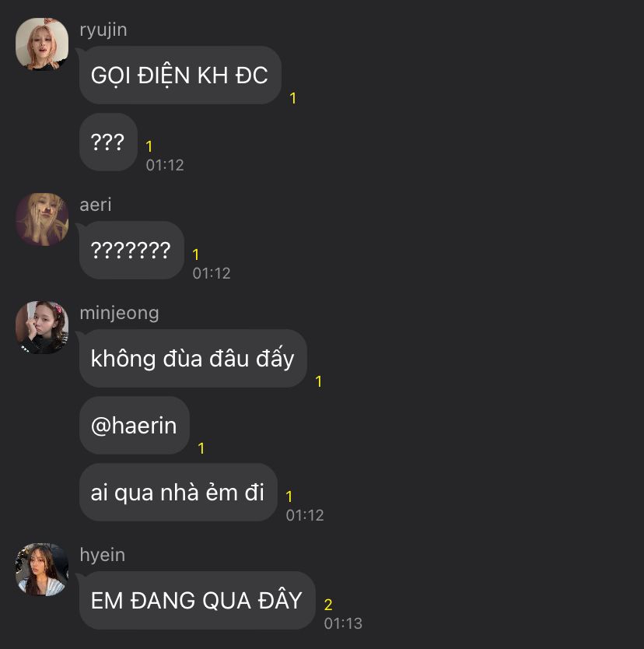Viewport: 644px width, 649px height.
Task: Tap the 01:13 timestamp
Action: pos(343,623)
